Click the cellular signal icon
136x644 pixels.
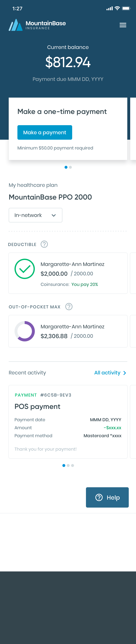pyautogui.click(x=109, y=9)
